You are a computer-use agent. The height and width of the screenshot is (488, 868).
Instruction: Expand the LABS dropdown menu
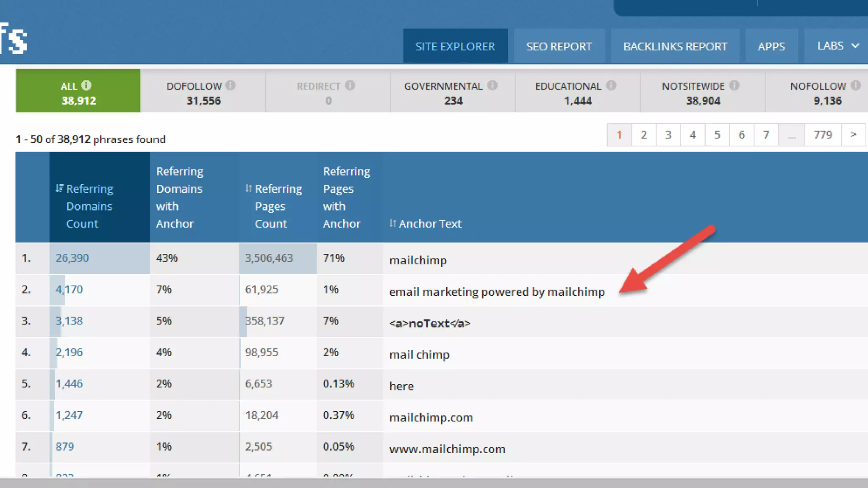click(x=837, y=46)
